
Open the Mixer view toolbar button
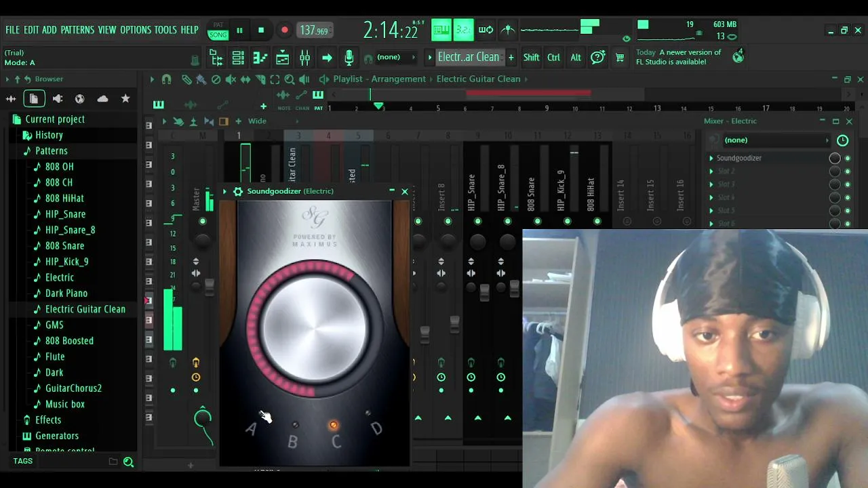304,58
